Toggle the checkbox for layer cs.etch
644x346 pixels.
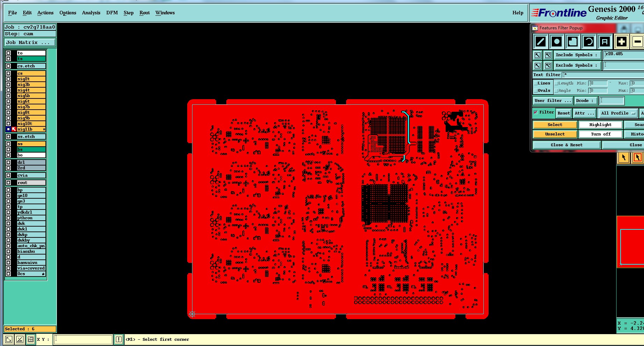[8, 66]
